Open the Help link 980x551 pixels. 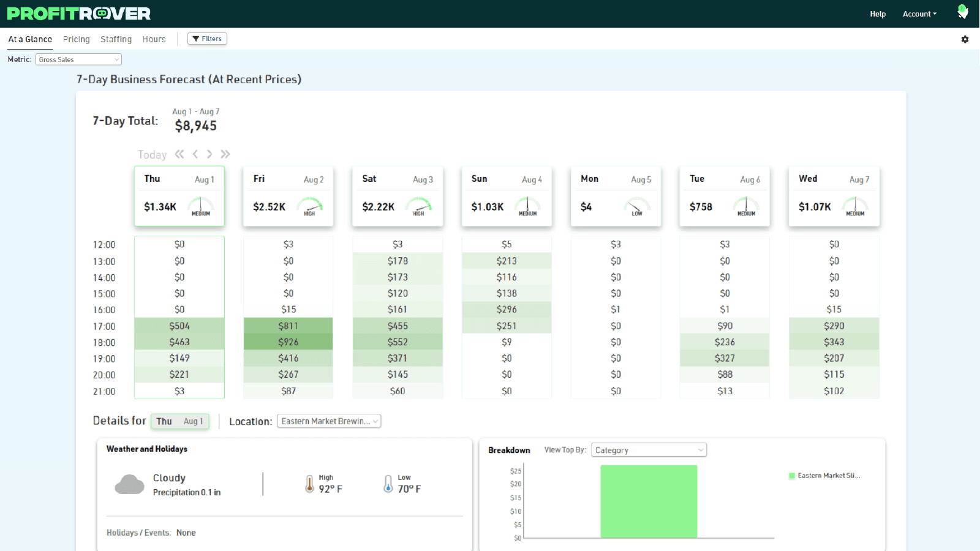click(877, 14)
